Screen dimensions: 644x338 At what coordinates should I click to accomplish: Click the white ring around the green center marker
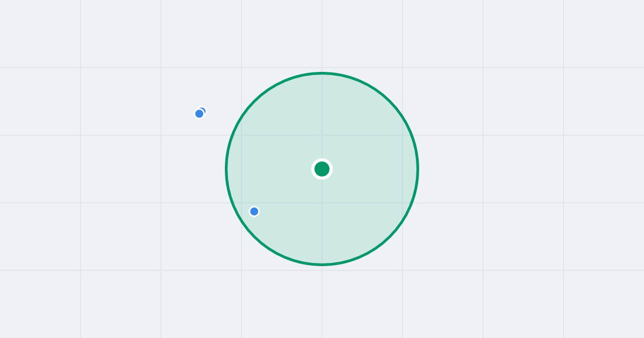[322, 160]
